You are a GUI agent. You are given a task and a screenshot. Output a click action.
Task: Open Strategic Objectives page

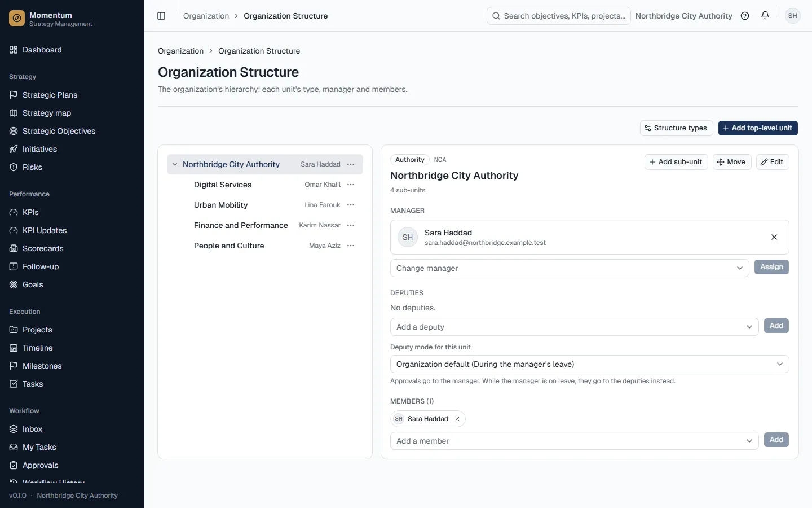point(72,131)
